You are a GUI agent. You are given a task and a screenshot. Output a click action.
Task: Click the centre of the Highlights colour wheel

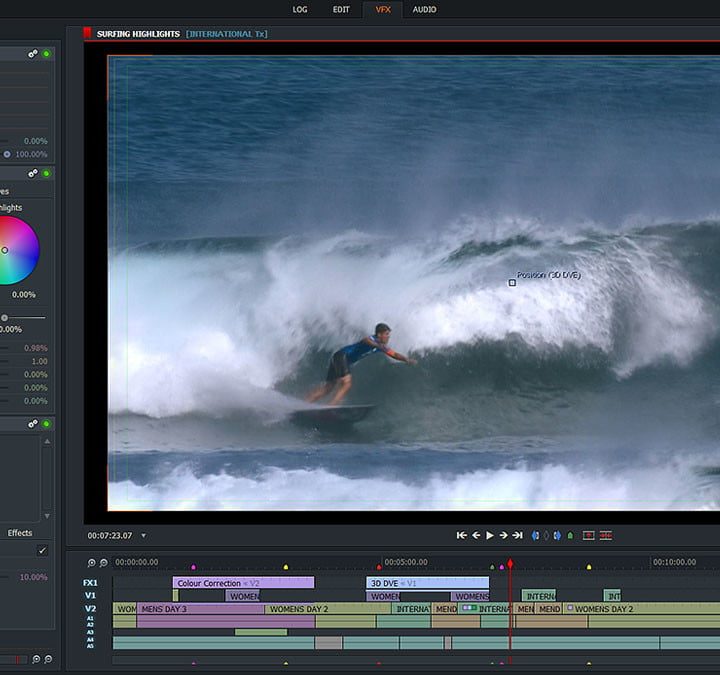pyautogui.click(x=5, y=250)
